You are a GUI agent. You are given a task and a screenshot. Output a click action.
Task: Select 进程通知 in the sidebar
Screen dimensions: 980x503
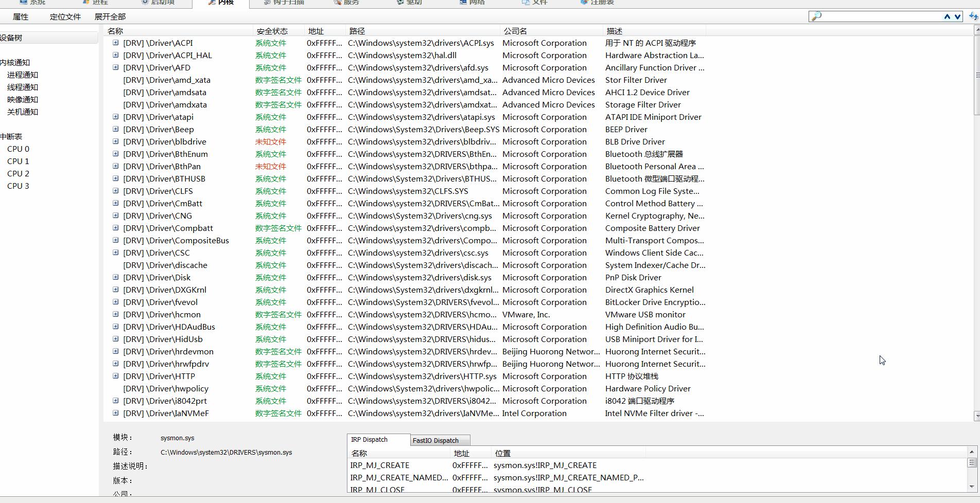click(x=23, y=75)
